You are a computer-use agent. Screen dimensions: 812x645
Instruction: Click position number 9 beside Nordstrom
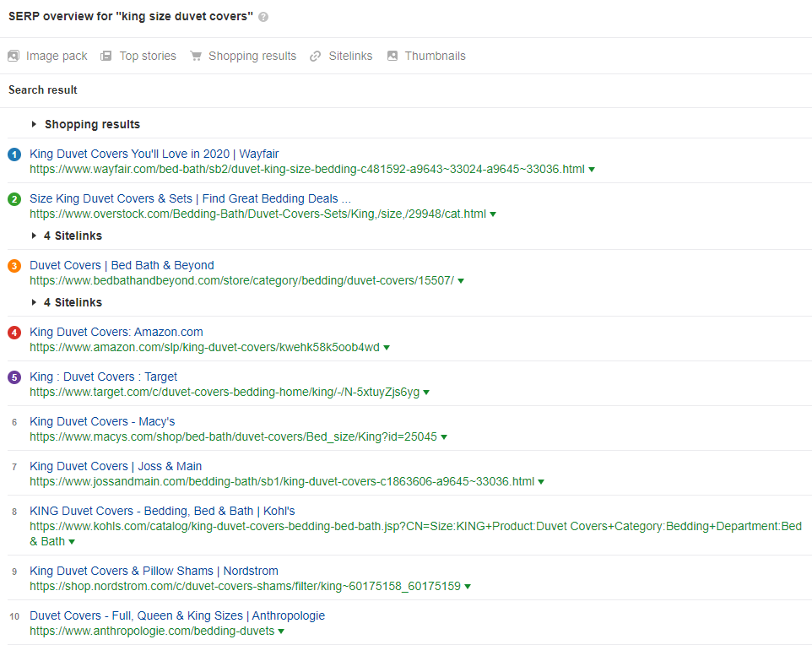14,572
